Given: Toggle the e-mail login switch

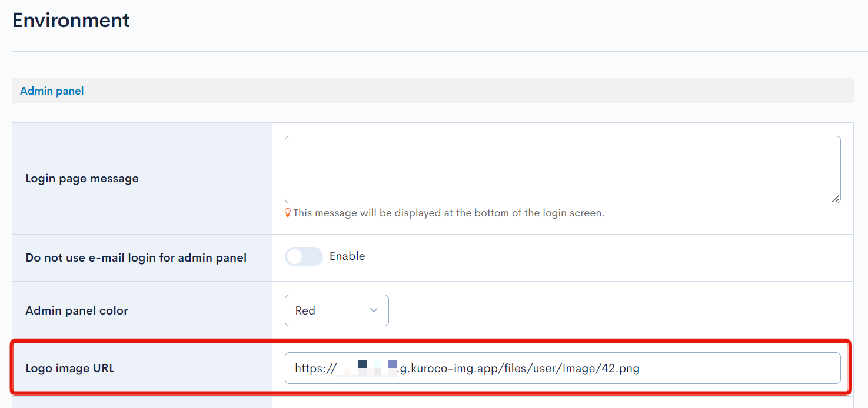Looking at the screenshot, I should (x=304, y=256).
